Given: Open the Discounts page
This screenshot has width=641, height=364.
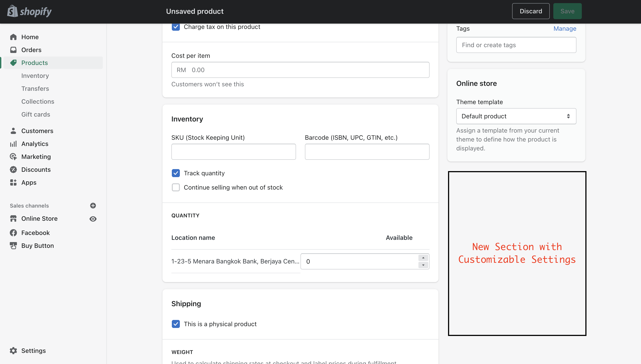Looking at the screenshot, I should [36, 170].
